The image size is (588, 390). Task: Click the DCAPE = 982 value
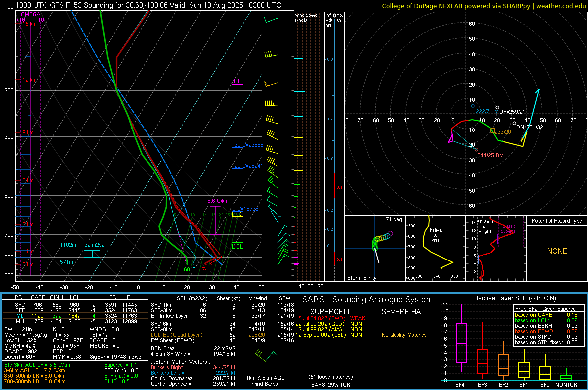pos(20,351)
